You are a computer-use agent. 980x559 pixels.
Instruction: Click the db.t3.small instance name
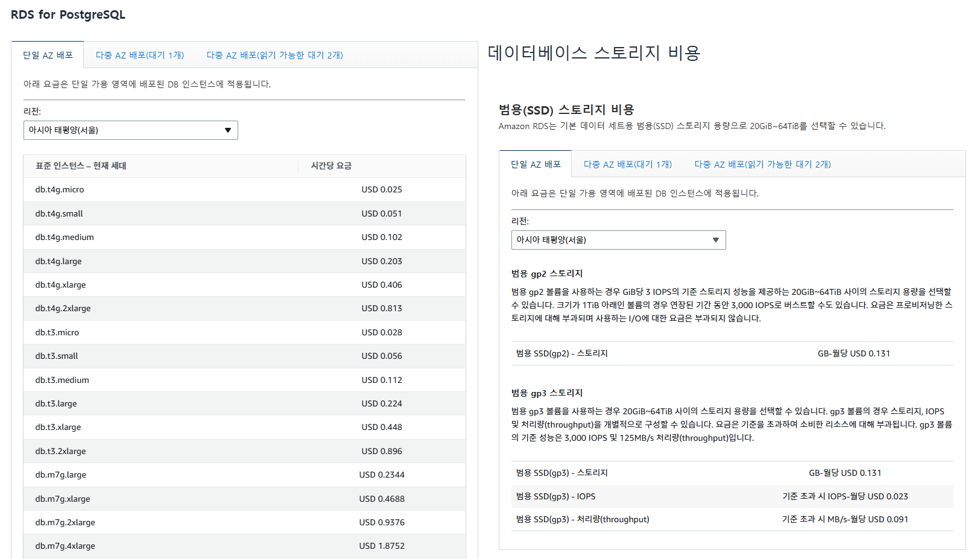tap(57, 356)
